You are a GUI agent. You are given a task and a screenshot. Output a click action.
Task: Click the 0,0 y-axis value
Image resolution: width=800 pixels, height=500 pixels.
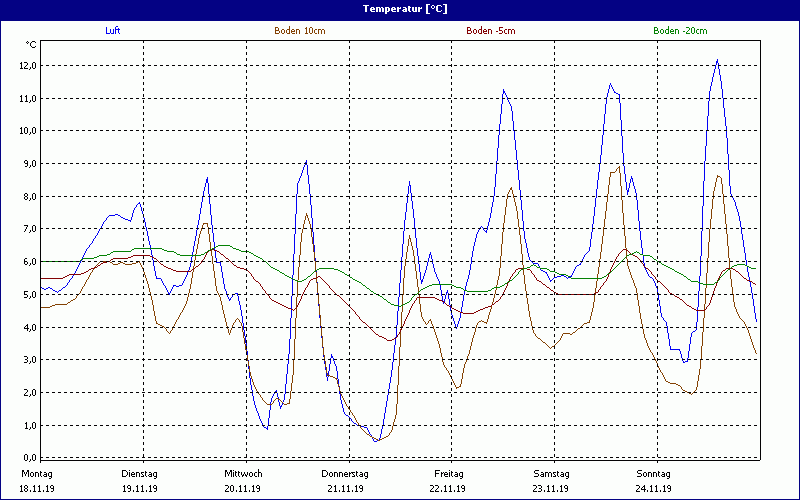(29, 458)
